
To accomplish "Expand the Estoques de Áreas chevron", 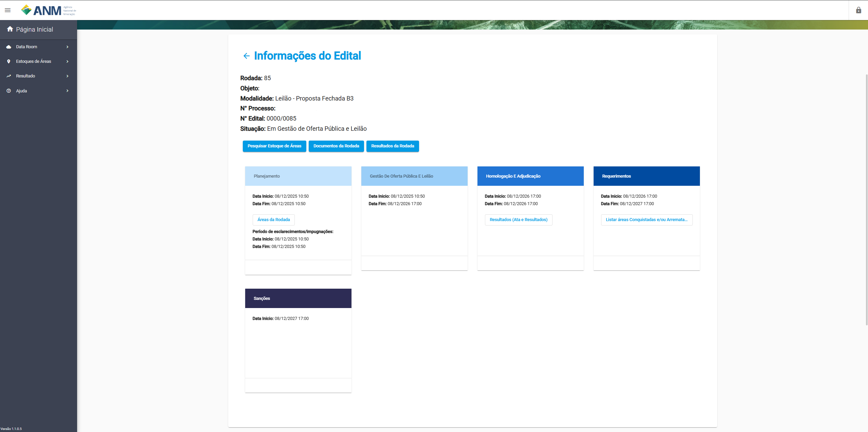I will coord(68,61).
